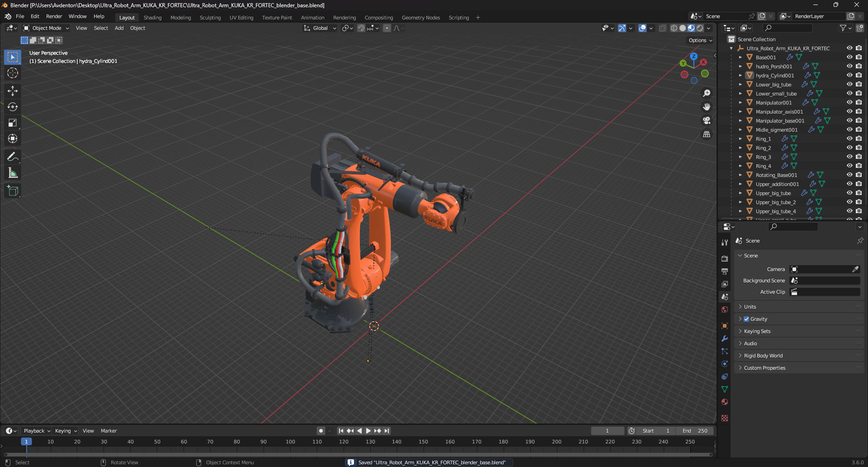The width and height of the screenshot is (868, 467).
Task: Click the Marker menu in timeline
Action: click(108, 431)
